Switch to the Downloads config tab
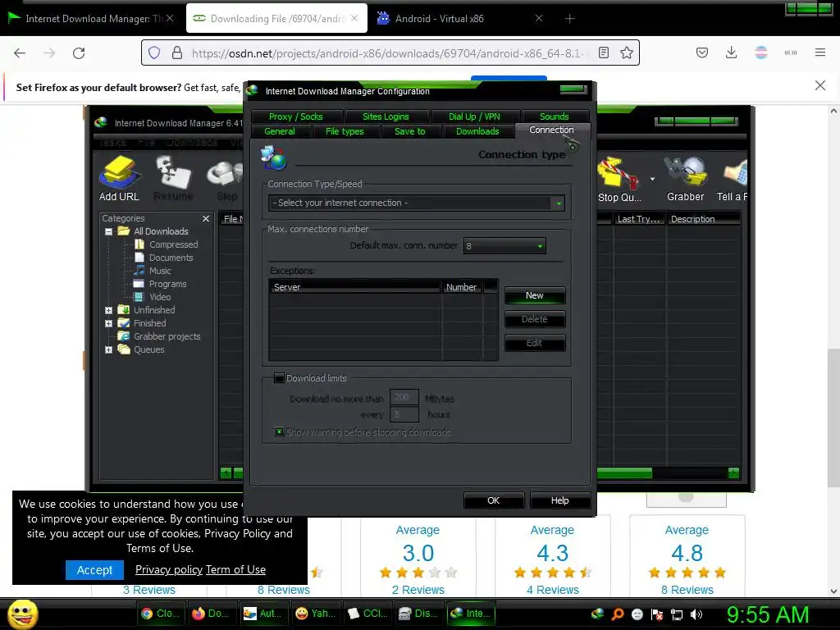Image resolution: width=840 pixels, height=630 pixels. coord(477,131)
